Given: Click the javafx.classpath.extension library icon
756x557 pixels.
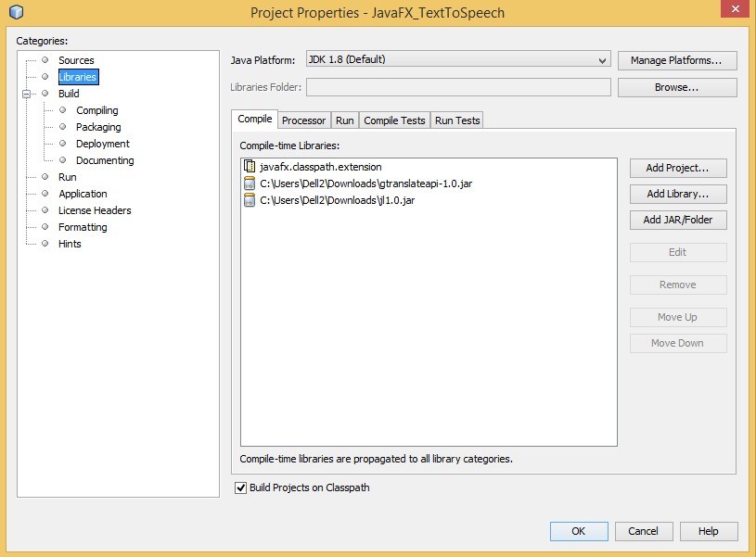Looking at the screenshot, I should point(249,167).
